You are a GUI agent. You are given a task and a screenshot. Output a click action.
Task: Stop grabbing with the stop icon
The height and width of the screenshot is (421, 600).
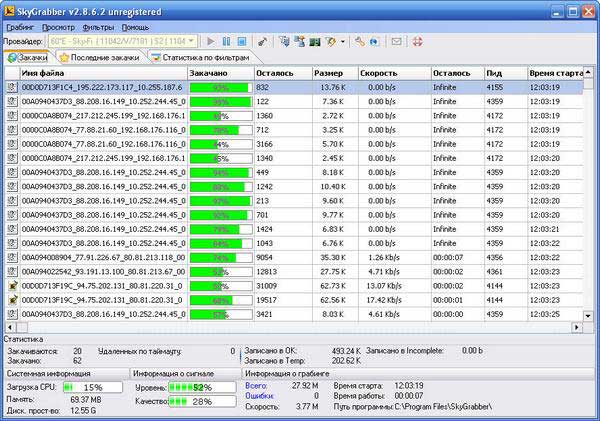coord(242,41)
